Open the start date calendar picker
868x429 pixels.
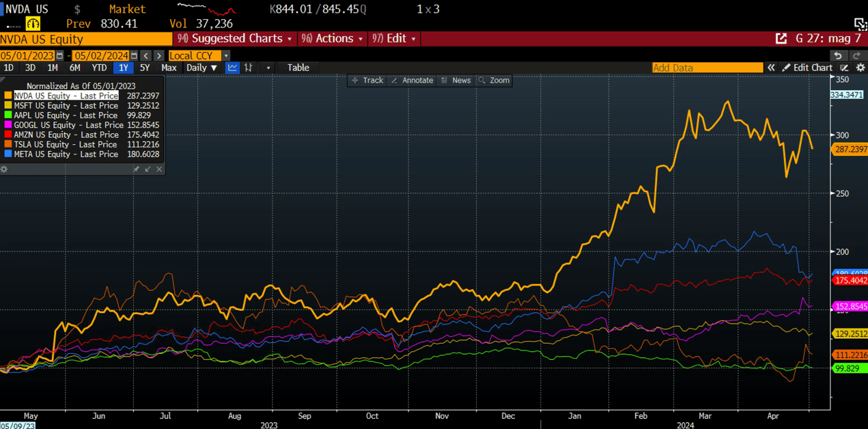[x=60, y=55]
